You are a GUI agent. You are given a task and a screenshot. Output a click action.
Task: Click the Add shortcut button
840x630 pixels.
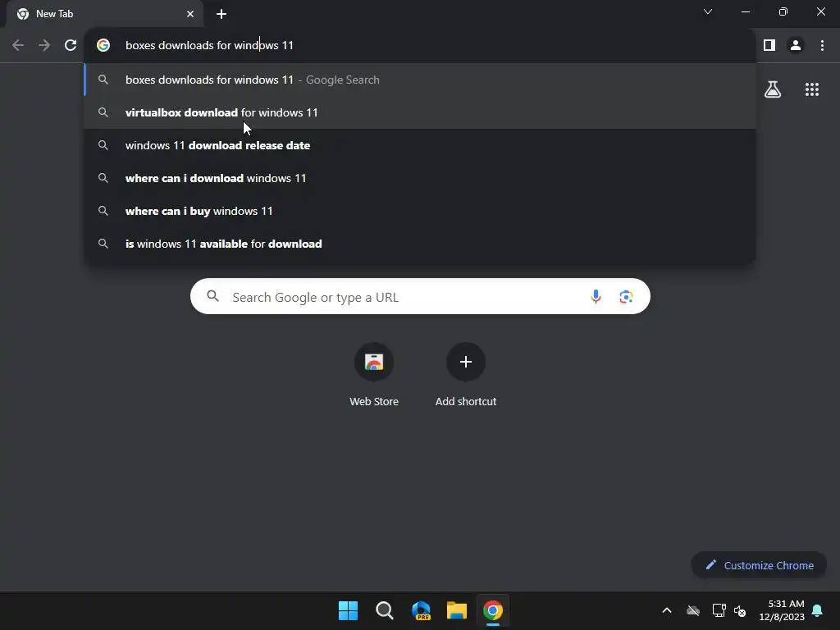click(x=466, y=376)
